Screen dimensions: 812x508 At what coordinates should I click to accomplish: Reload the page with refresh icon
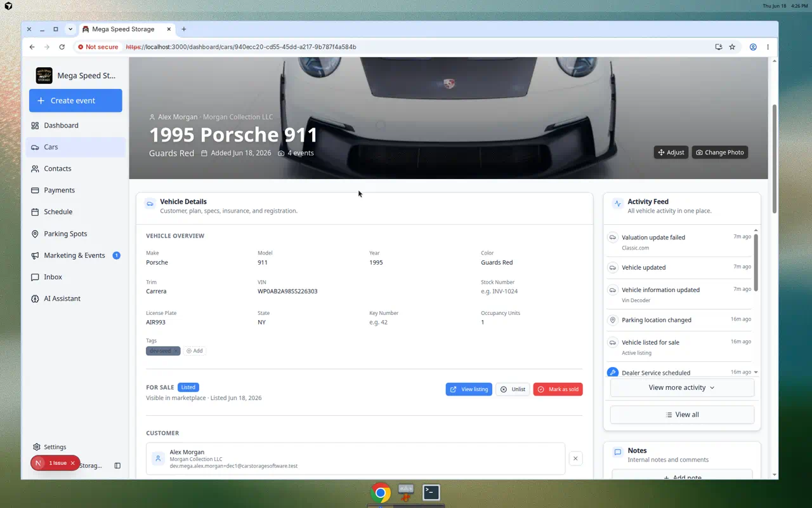pos(62,47)
